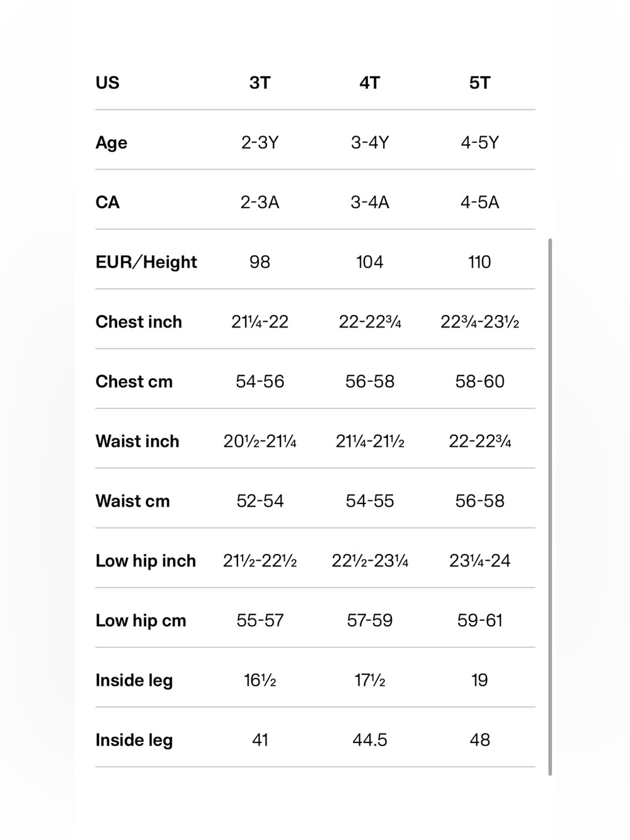Click the Chest inch row label
Viewport: 630px width, 840px height.
click(139, 322)
